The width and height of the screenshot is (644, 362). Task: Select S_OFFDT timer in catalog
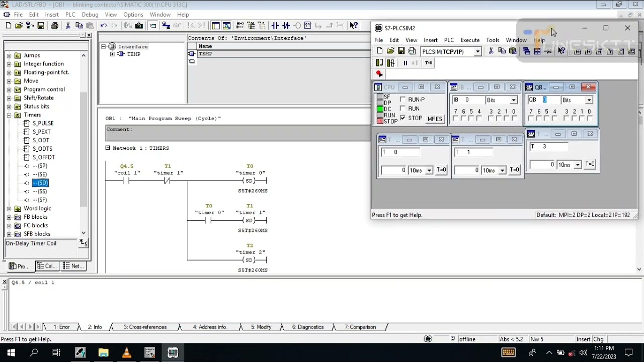(x=44, y=157)
